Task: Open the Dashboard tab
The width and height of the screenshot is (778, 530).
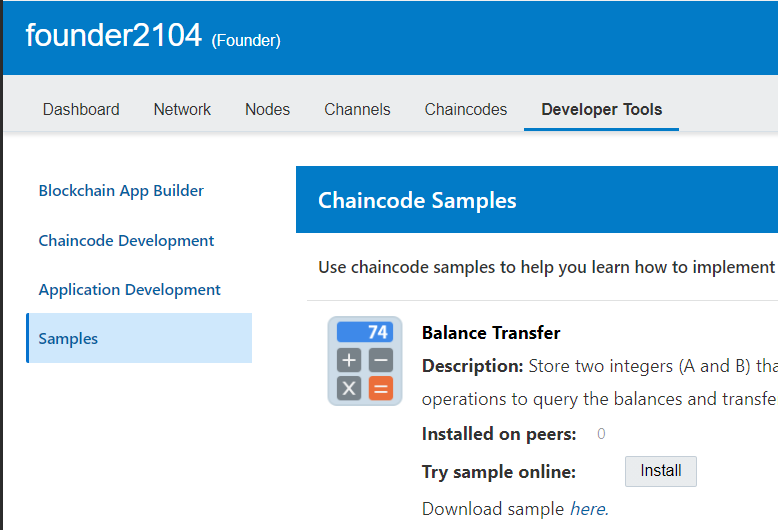Action: tap(81, 110)
